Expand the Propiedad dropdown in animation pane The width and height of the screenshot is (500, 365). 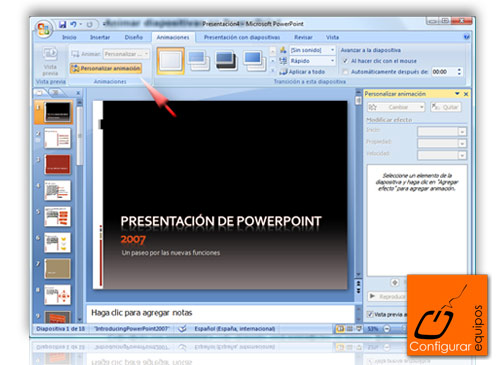(462, 144)
